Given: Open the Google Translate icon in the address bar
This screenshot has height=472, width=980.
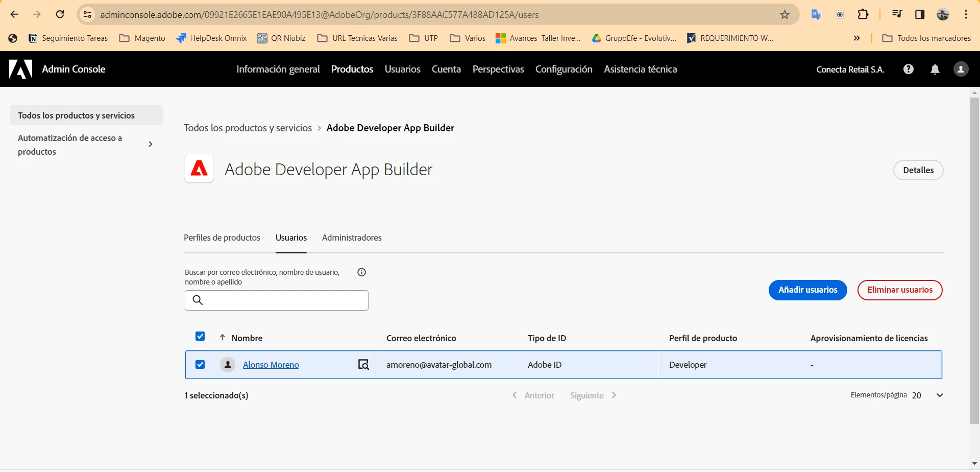Looking at the screenshot, I should point(816,15).
